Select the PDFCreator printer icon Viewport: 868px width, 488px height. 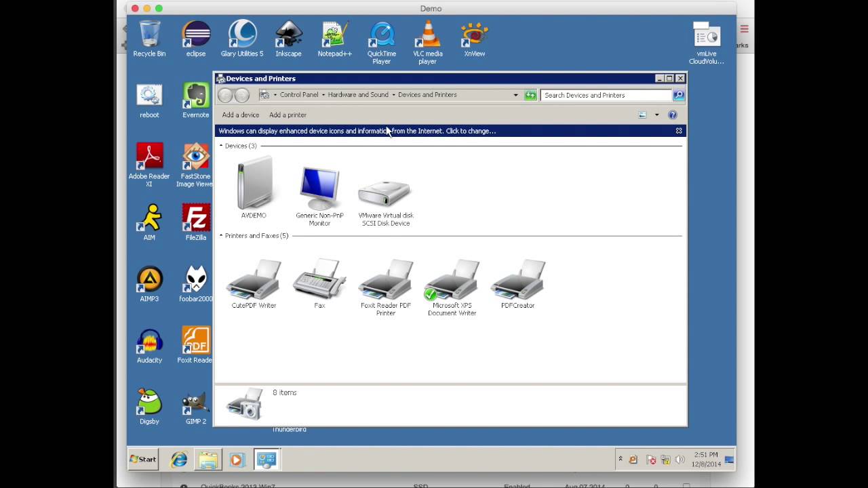pyautogui.click(x=517, y=283)
